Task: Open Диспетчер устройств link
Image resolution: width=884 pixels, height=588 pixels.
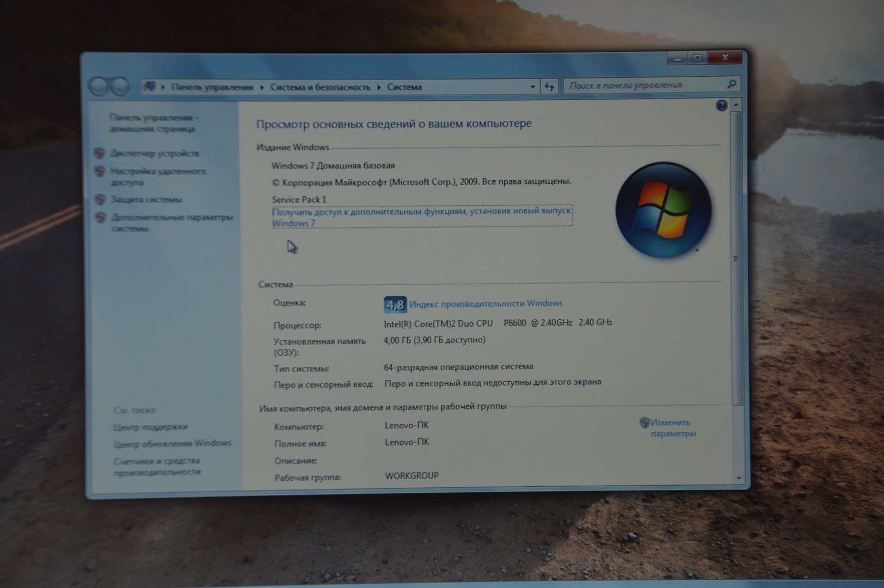Action: tap(155, 154)
